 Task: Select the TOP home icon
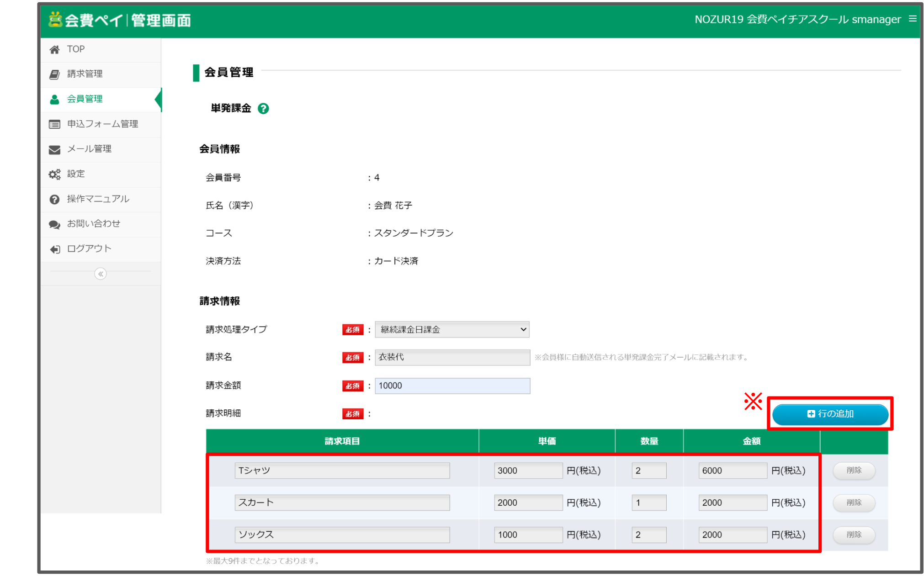[55, 49]
